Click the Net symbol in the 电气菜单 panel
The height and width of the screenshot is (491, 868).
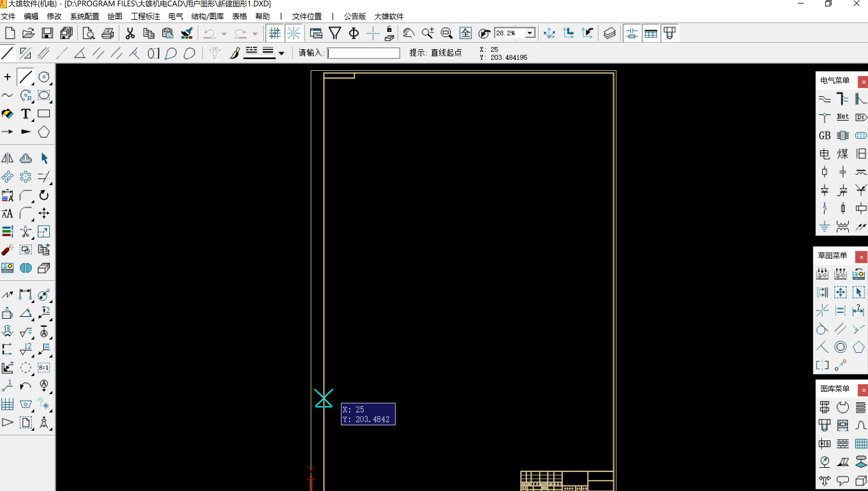(843, 117)
